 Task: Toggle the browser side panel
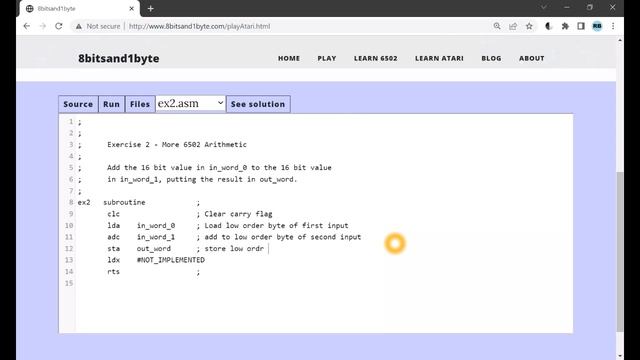581,26
